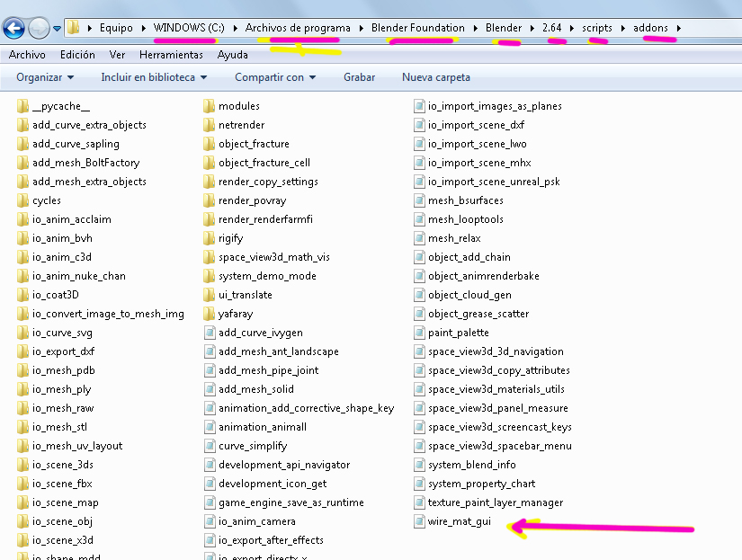
Task: Expand the arrow after Blender Foundation breadcrumb
Action: point(475,29)
